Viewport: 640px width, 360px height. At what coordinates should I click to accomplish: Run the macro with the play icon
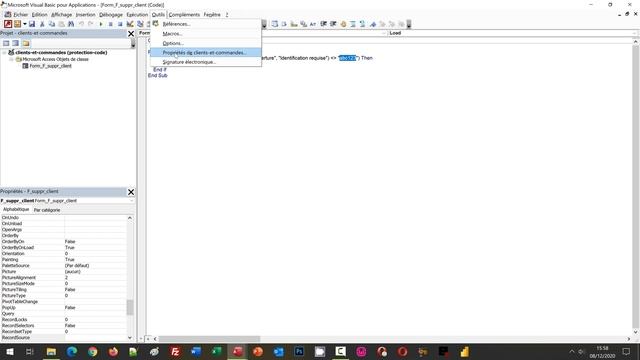[101, 24]
